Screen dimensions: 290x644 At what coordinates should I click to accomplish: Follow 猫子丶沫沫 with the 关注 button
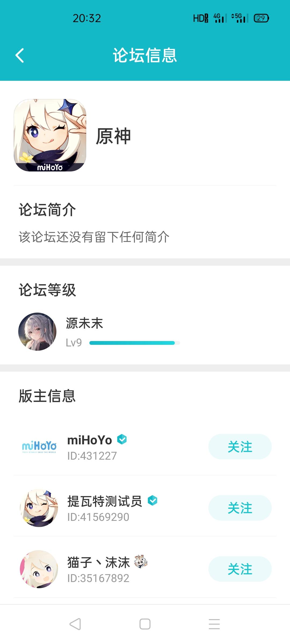240,569
